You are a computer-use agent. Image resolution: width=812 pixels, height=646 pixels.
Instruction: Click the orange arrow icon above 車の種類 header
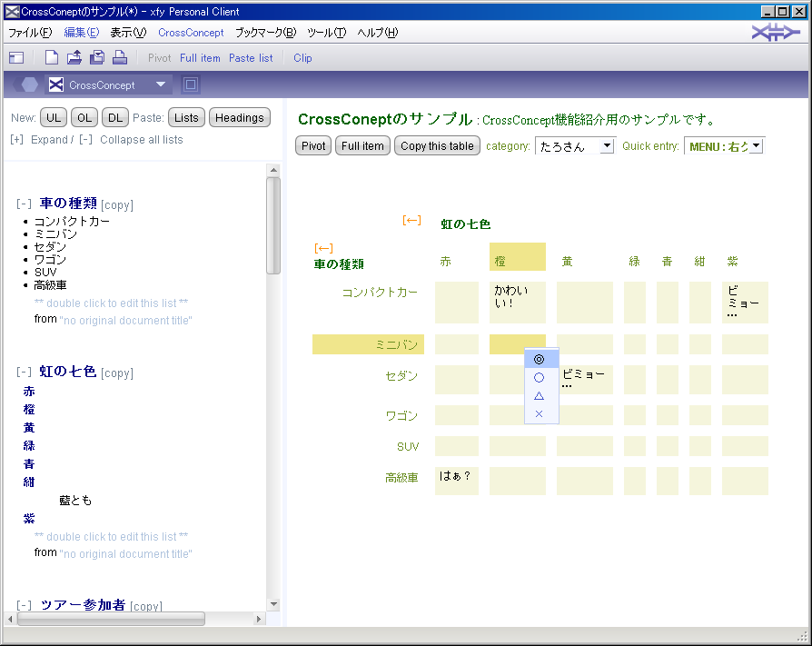[x=323, y=248]
